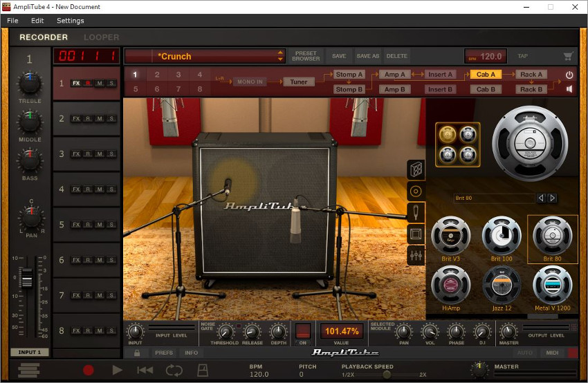Select the Brit V3 speaker
The height and width of the screenshot is (383, 588).
tap(450, 239)
